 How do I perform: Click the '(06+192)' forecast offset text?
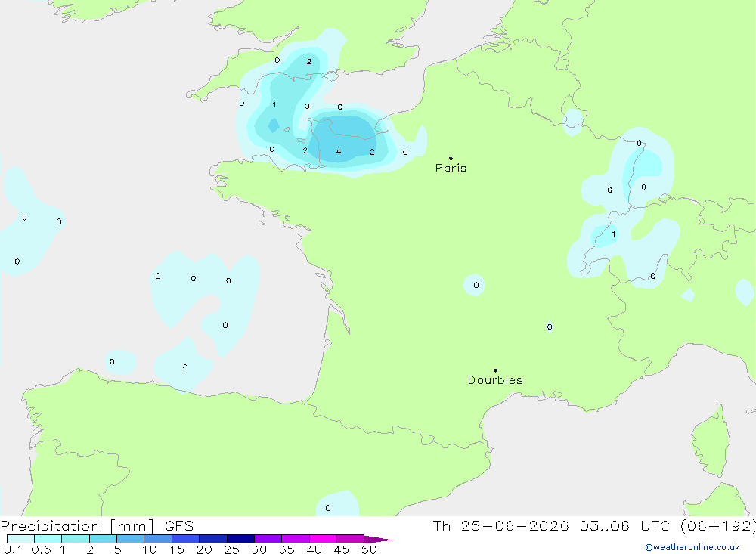tap(718, 526)
